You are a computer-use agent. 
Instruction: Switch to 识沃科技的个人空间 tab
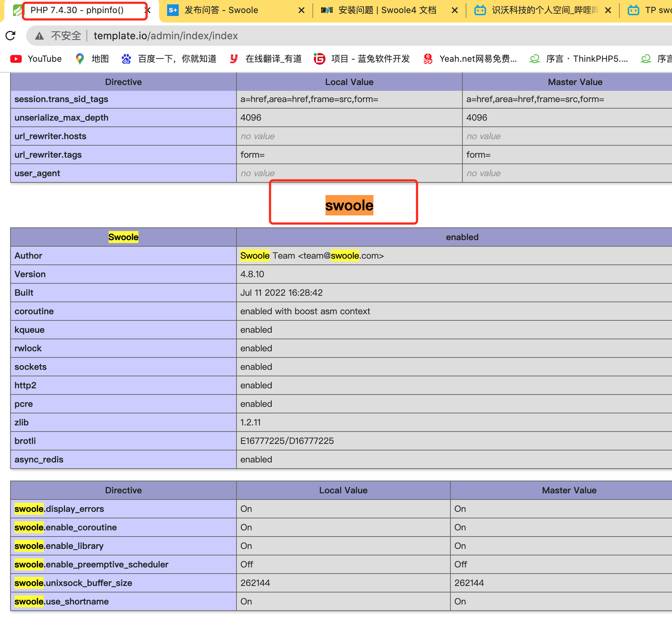tap(545, 10)
